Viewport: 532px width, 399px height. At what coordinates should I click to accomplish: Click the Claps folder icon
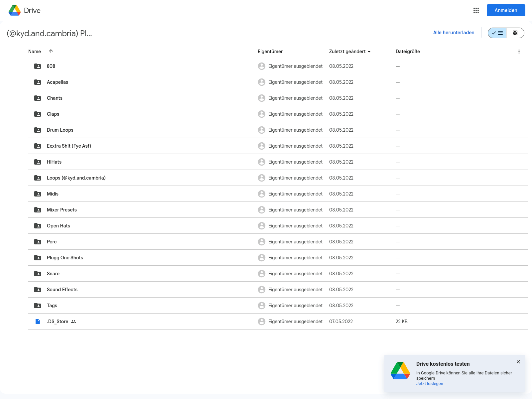(38, 114)
